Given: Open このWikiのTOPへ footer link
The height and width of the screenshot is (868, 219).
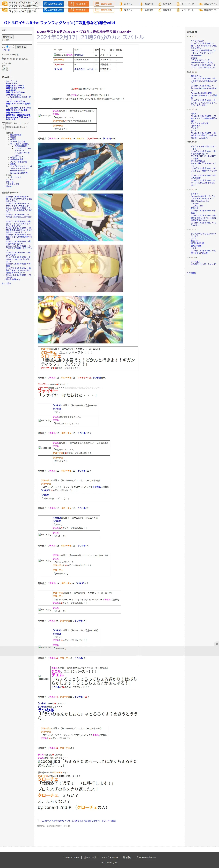Looking at the screenshot, I should pyautogui.click(x=71, y=857).
